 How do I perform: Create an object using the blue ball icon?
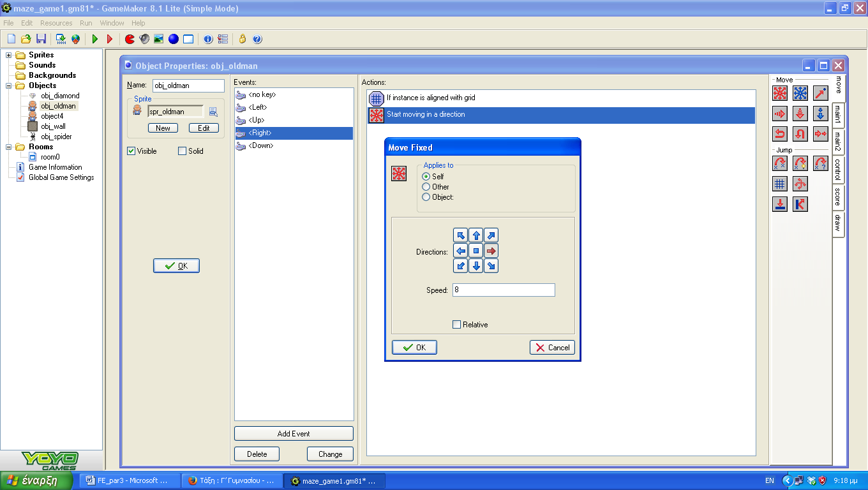pyautogui.click(x=174, y=39)
